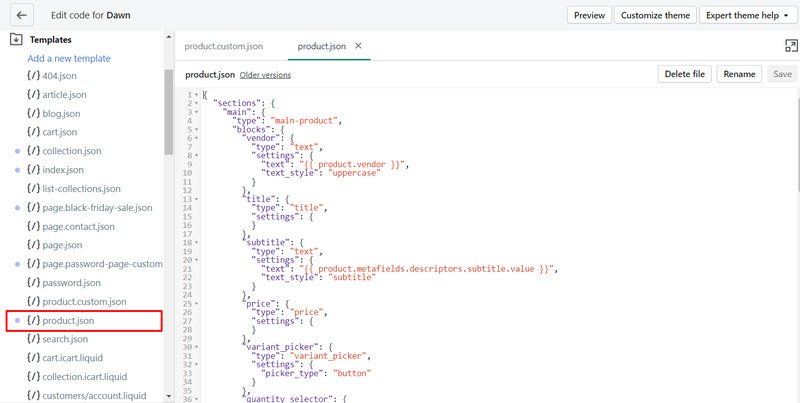800x403 pixels.
Task: Click the file icon beside cart.icart.liquid
Action: [x=33, y=358]
